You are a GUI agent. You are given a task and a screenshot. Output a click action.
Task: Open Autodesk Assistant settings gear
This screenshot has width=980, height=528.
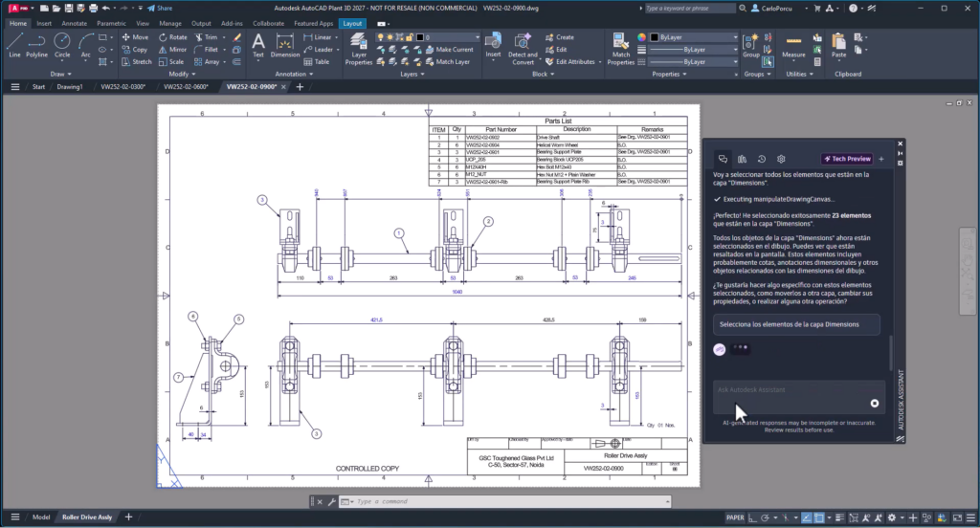coord(781,159)
